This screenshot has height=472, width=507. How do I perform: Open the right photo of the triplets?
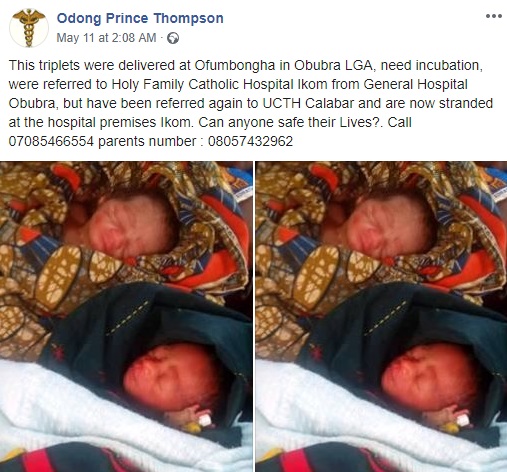click(x=381, y=316)
